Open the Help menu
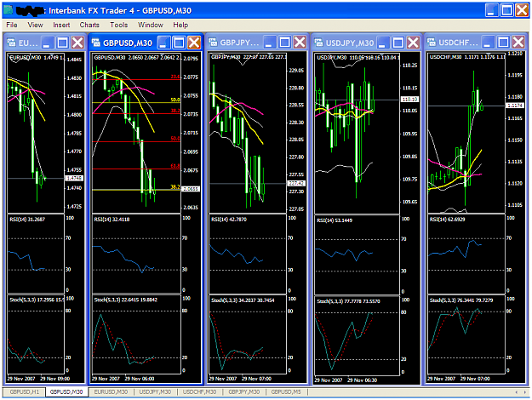 point(180,25)
